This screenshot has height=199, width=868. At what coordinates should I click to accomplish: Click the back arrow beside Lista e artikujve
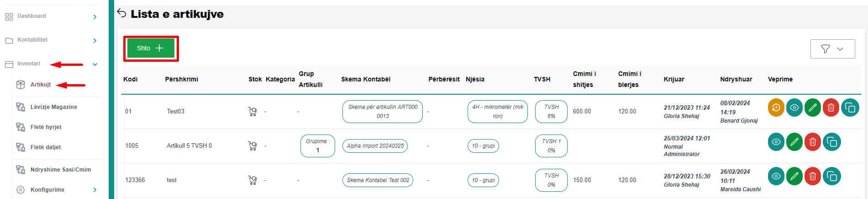click(x=121, y=13)
